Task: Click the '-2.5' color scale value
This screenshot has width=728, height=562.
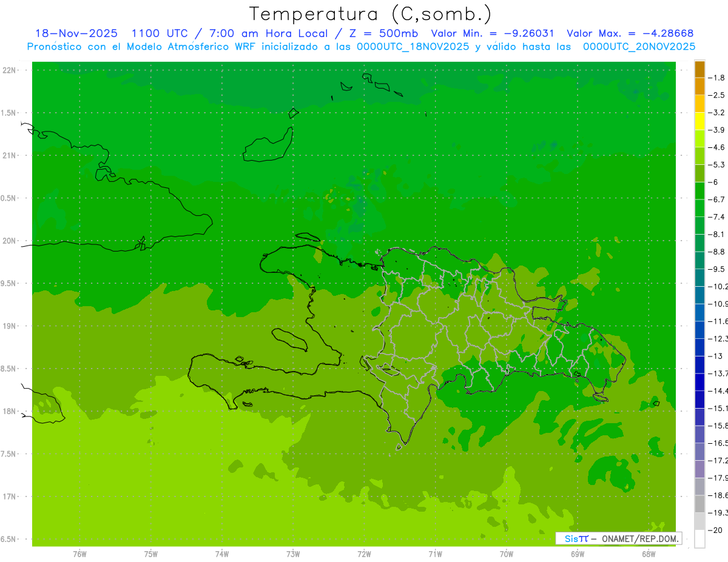Action: (x=716, y=95)
